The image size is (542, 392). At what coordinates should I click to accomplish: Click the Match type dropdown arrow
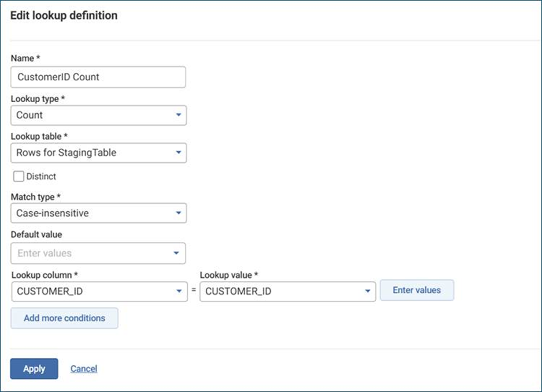(x=178, y=213)
